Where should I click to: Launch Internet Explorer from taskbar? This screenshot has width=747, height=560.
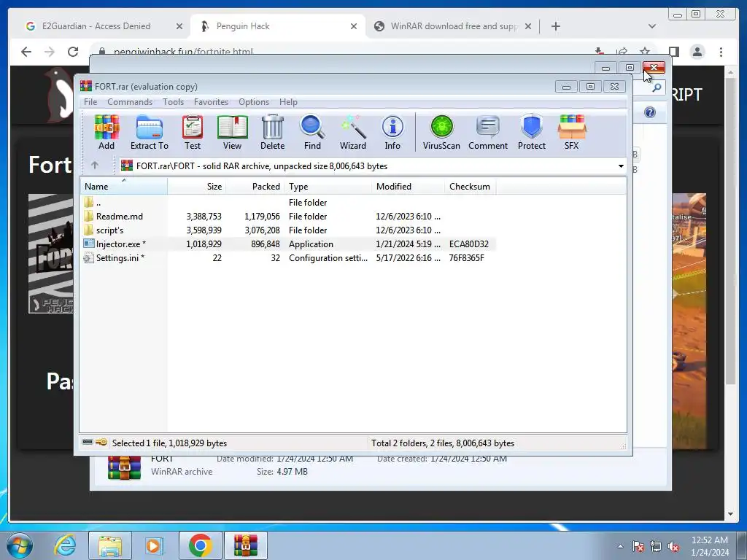pos(65,545)
